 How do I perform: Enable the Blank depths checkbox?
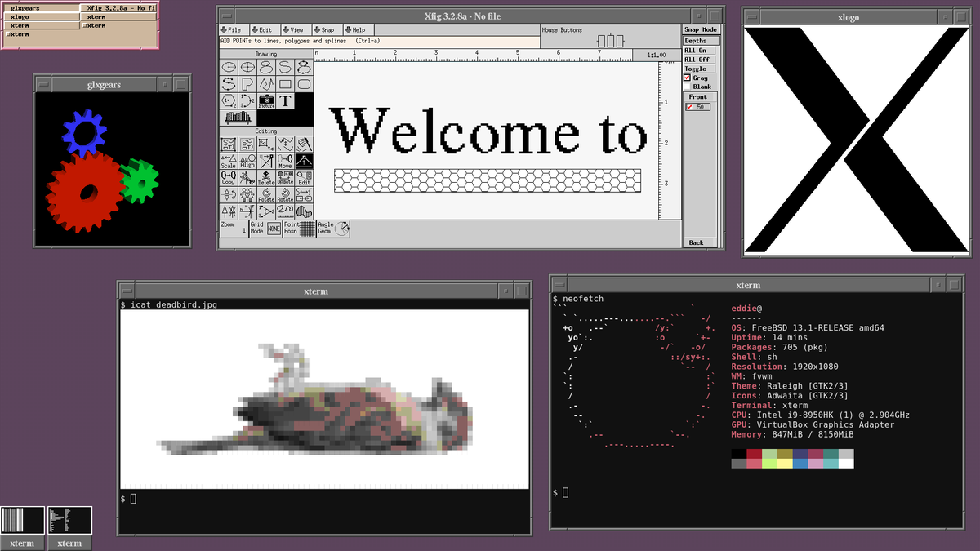click(x=688, y=87)
